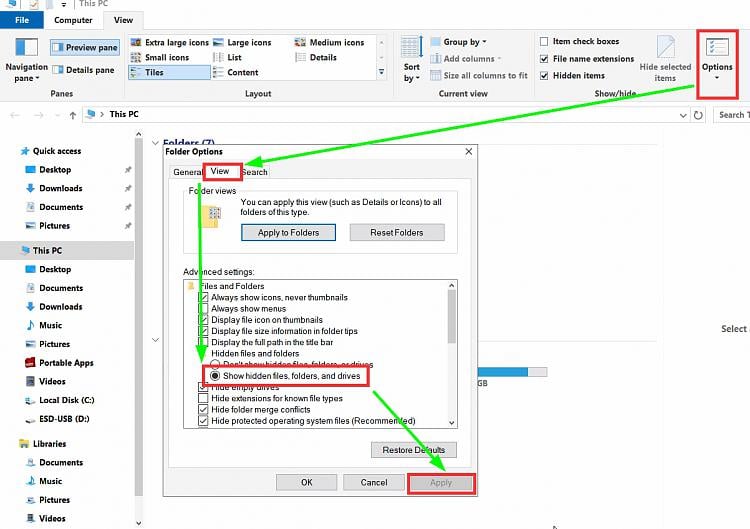Toggle Always show icons, never thumbnails
The width and height of the screenshot is (750, 529).
click(203, 298)
